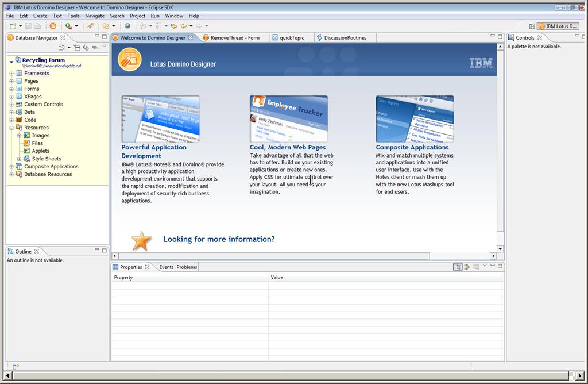The width and height of the screenshot is (588, 384).
Task: Click the New toolbar icon
Action: click(13, 26)
